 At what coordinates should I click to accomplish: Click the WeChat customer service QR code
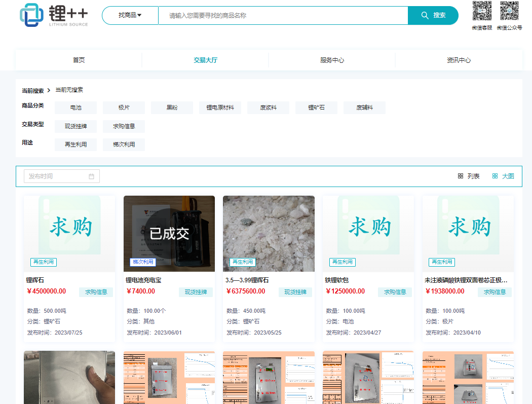482,11
